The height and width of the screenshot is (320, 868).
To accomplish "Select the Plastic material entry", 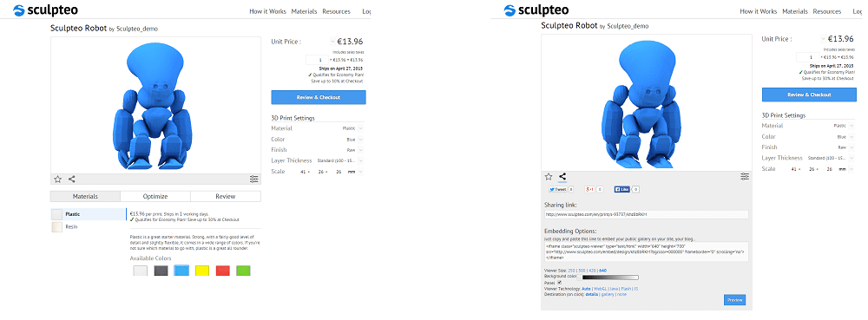I will click(89, 214).
